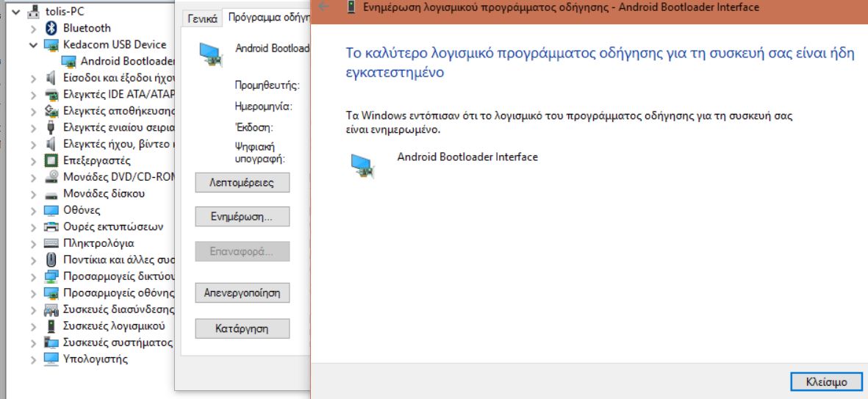Image resolution: width=868 pixels, height=399 pixels.
Task: Click the Ψηφιακή υπογραφή: field label
Action: pos(259,153)
